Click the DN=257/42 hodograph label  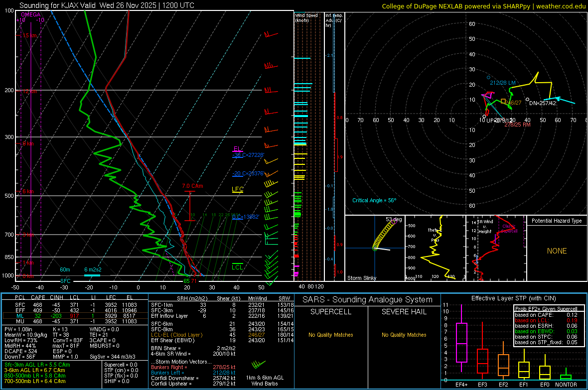[x=543, y=103]
